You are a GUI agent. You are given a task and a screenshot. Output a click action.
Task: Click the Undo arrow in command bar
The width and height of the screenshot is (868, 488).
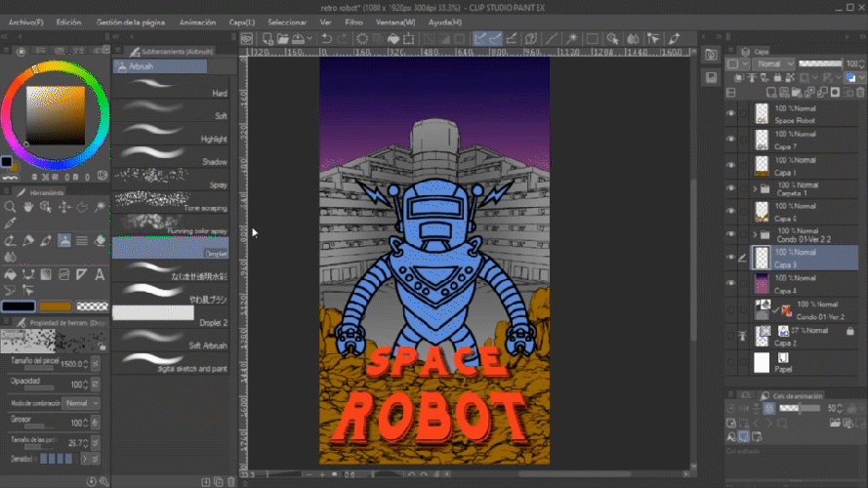(327, 39)
